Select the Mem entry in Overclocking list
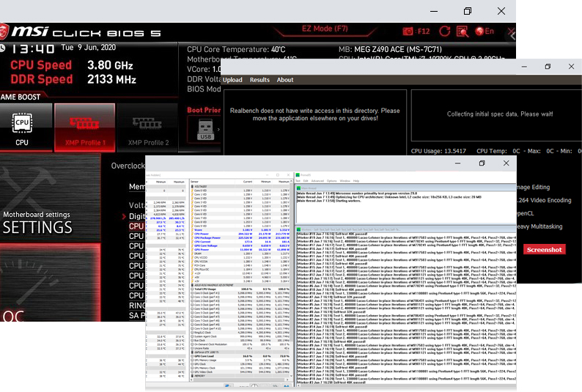 pos(137,187)
